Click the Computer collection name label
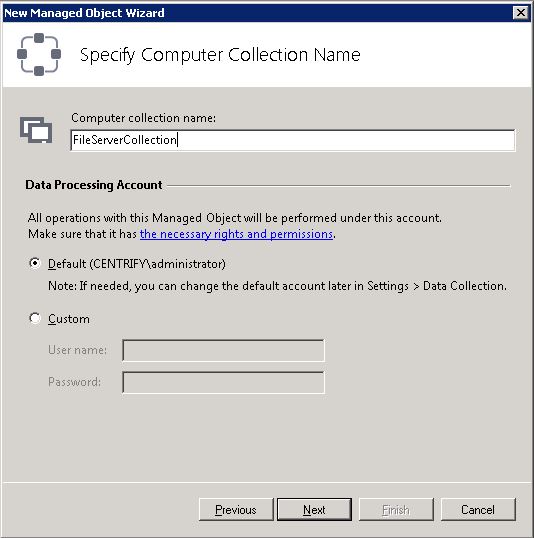 (143, 118)
